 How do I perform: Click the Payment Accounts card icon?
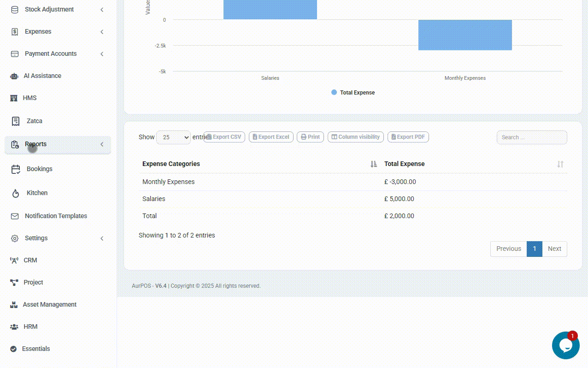[x=15, y=53]
